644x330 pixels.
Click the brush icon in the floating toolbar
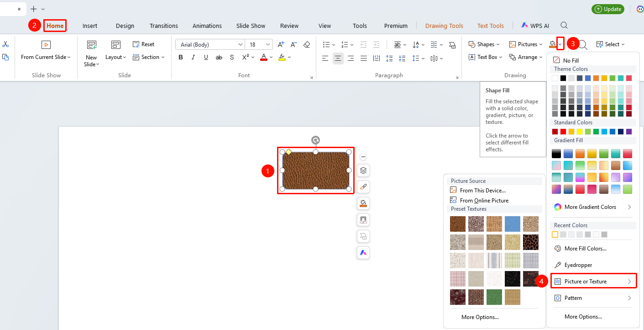pyautogui.click(x=363, y=187)
